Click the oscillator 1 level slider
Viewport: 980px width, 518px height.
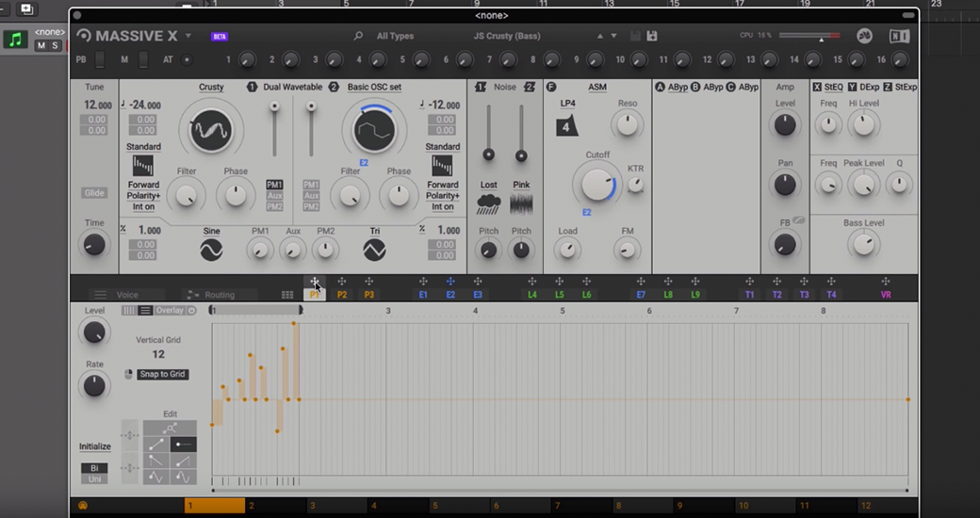tap(274, 129)
